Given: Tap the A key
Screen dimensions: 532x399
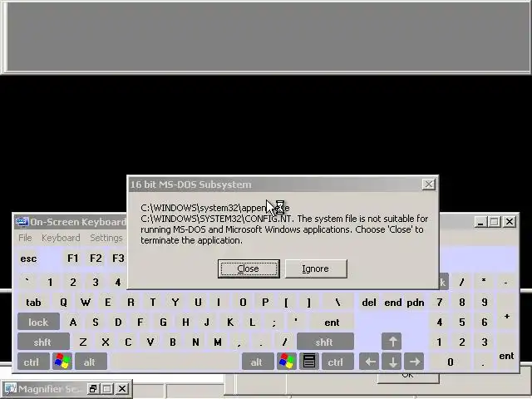Looking at the screenshot, I should (72, 322).
